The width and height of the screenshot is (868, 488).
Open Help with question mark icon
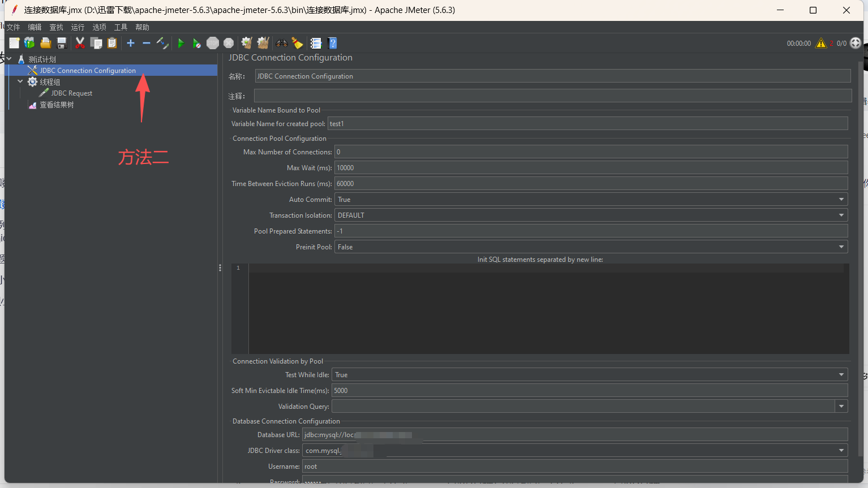tap(333, 43)
